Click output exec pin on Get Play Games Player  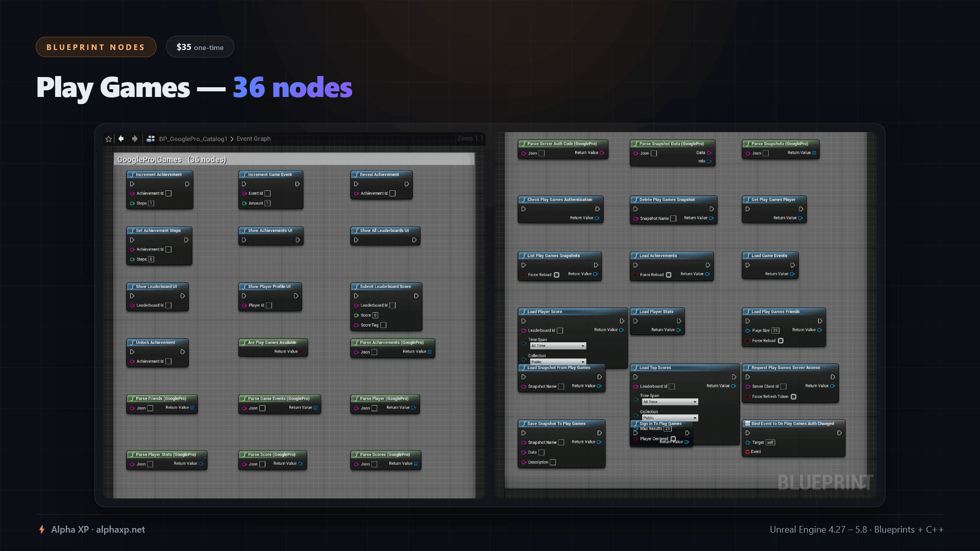click(x=801, y=209)
